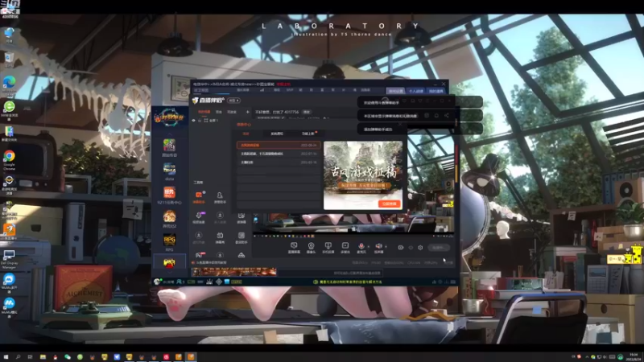Toggle the lock icon beside the scene source
This screenshot has height=362, width=644.
200,120
